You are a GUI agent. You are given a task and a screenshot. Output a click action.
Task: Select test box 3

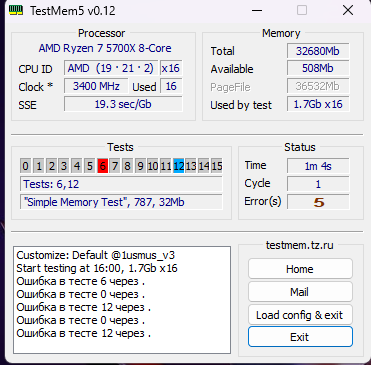[x=64, y=166]
